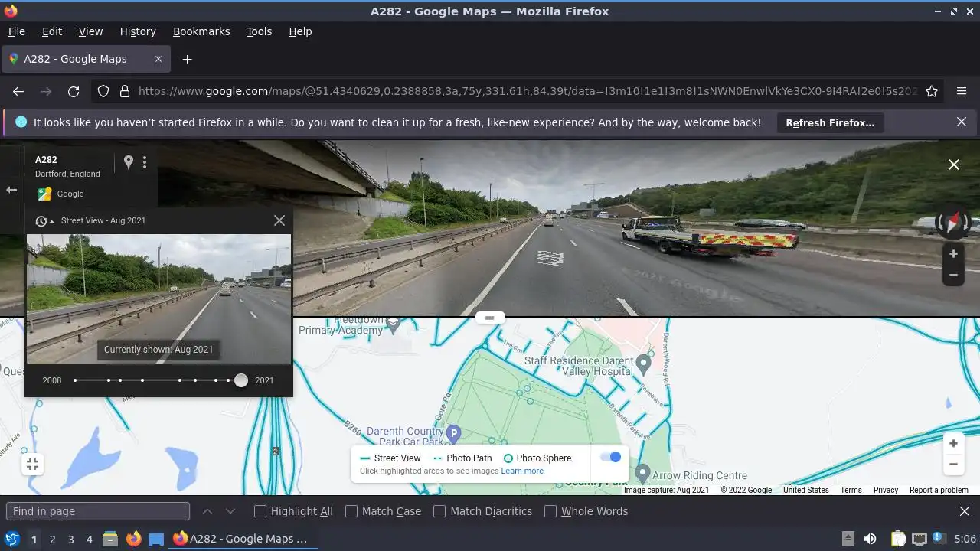Image resolution: width=980 pixels, height=551 pixels.
Task: Click the Learn more link
Action: point(522,471)
